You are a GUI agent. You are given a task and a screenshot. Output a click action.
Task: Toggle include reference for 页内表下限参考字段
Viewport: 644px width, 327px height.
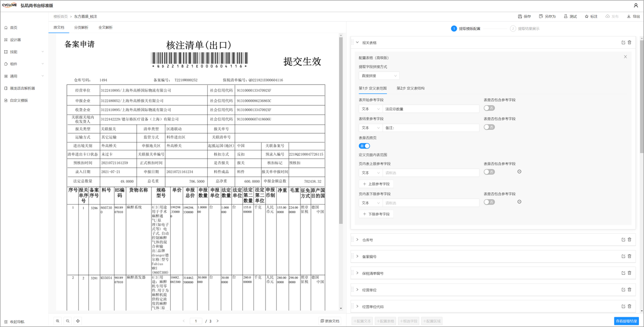[x=489, y=202]
